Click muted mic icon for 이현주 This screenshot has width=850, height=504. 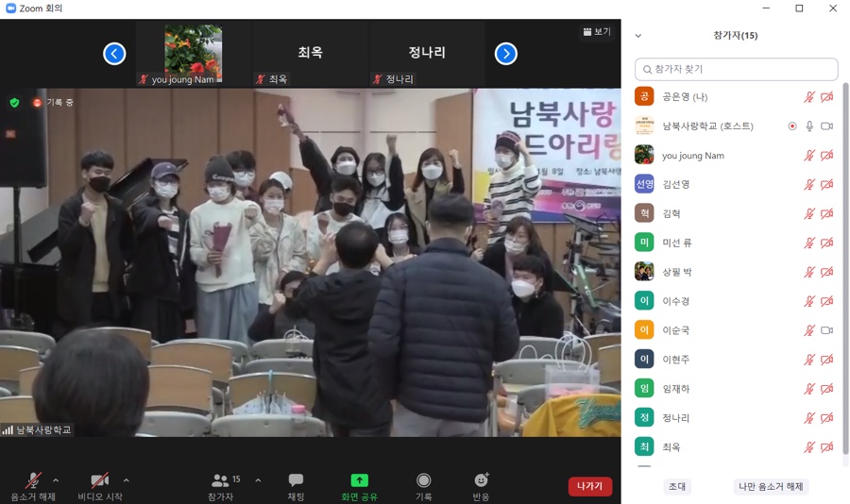pos(808,360)
